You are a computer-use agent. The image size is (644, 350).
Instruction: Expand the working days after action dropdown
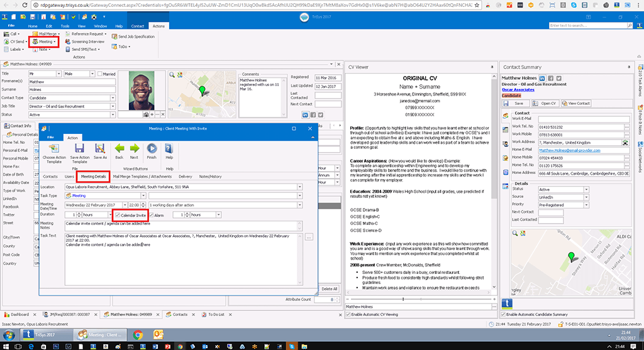(x=299, y=205)
